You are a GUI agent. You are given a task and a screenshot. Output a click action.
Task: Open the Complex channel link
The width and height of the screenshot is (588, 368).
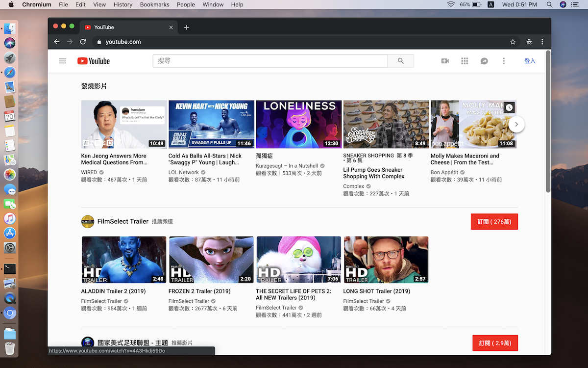[354, 186]
